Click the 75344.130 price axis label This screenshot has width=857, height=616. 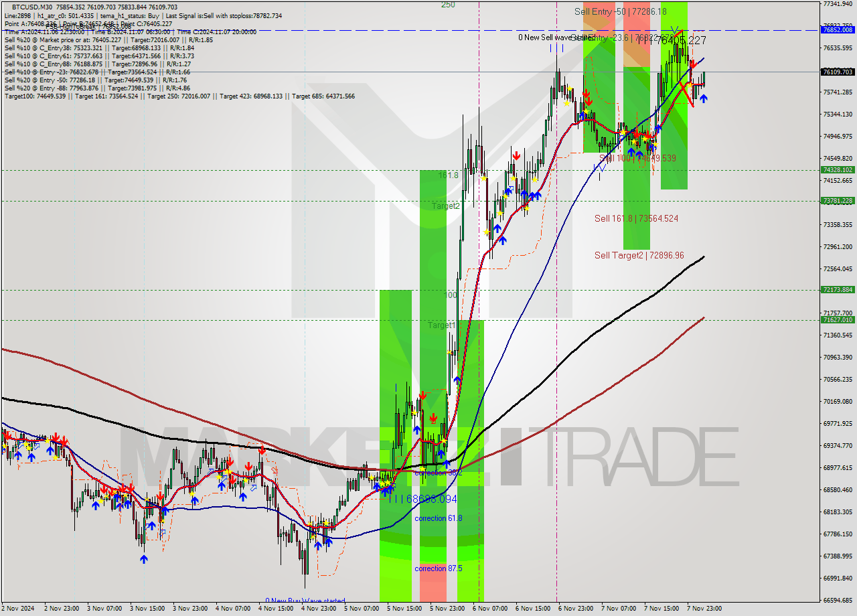838,114
